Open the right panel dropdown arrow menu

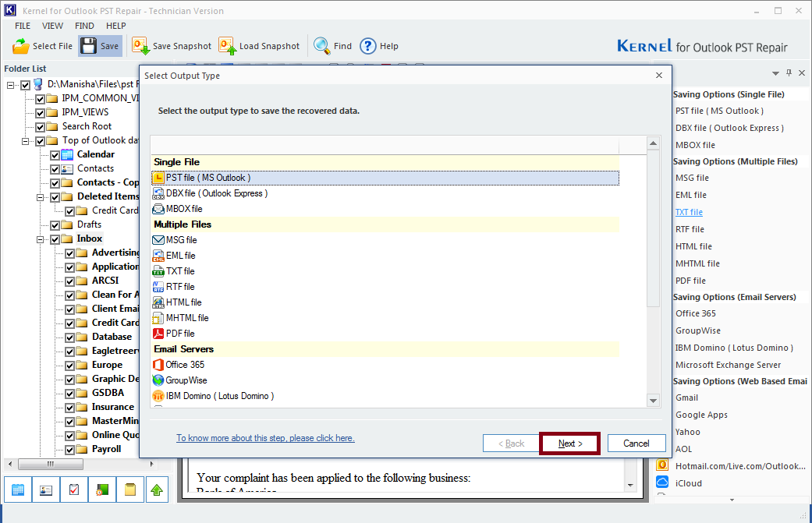(775, 73)
